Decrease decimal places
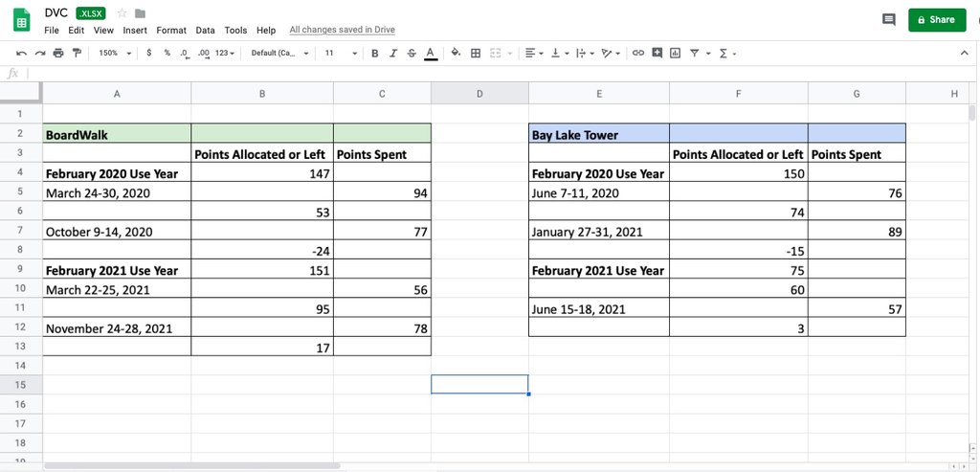Screen dimensions: 980x472 [185, 54]
